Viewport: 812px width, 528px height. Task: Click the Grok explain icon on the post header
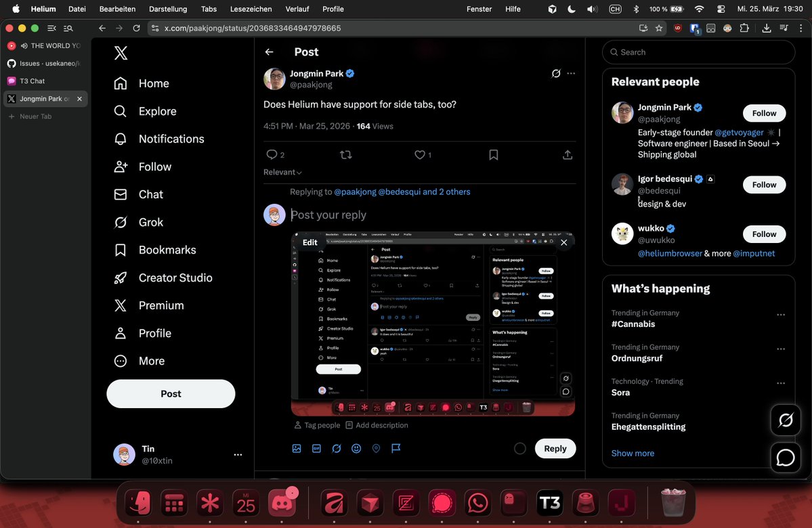tap(555, 74)
